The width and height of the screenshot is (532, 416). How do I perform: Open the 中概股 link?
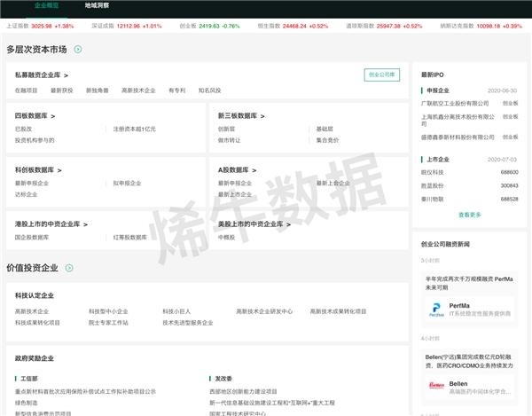226,237
